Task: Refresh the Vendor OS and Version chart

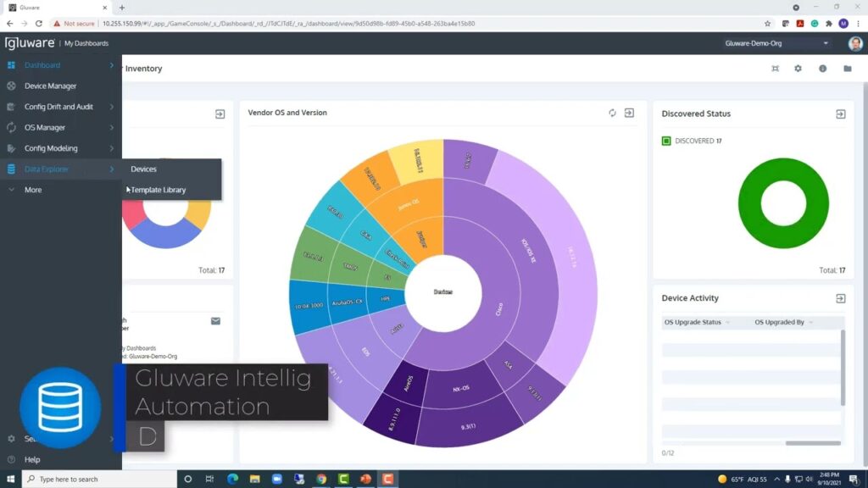Action: [x=611, y=112]
